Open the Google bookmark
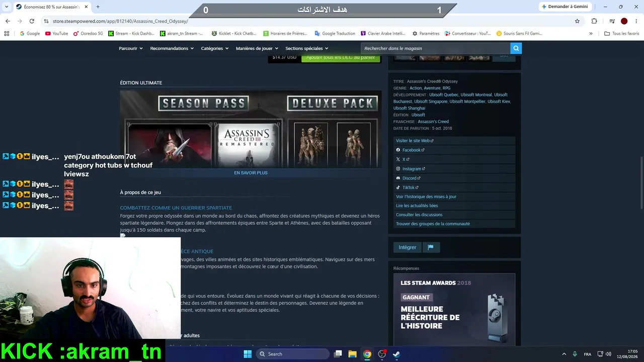 click(x=30, y=34)
